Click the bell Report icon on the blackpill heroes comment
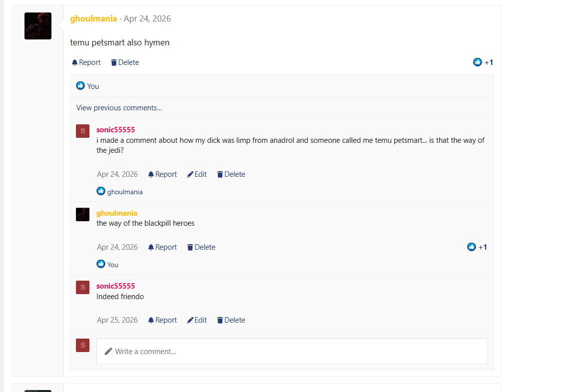 click(x=151, y=247)
